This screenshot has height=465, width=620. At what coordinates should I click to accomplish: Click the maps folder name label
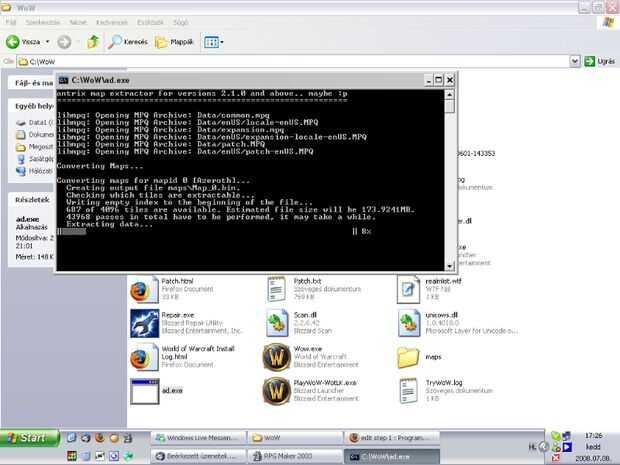433,357
